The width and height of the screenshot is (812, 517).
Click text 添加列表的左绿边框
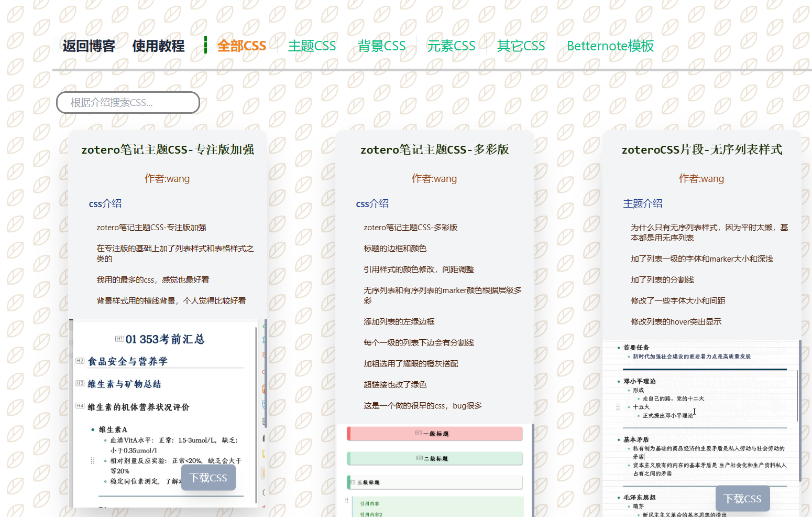point(399,322)
